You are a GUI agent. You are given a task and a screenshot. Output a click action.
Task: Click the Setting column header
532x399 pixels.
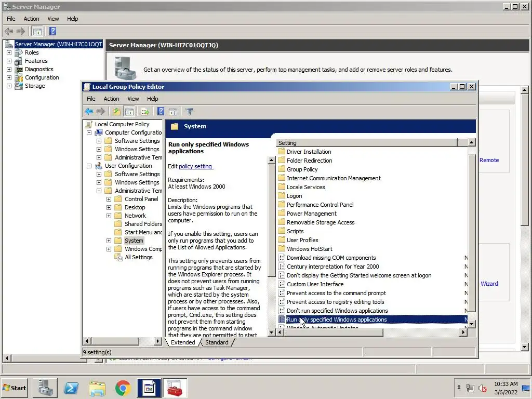point(367,143)
